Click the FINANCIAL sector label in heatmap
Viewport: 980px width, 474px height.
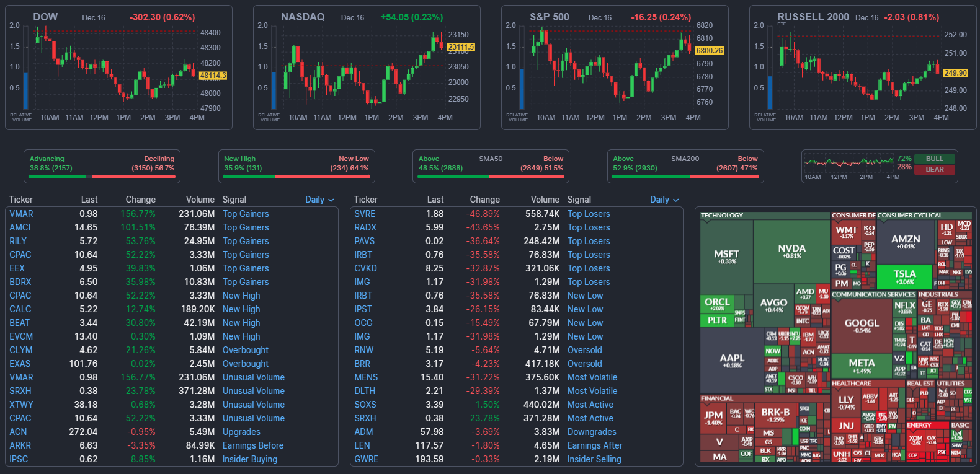coord(717,398)
